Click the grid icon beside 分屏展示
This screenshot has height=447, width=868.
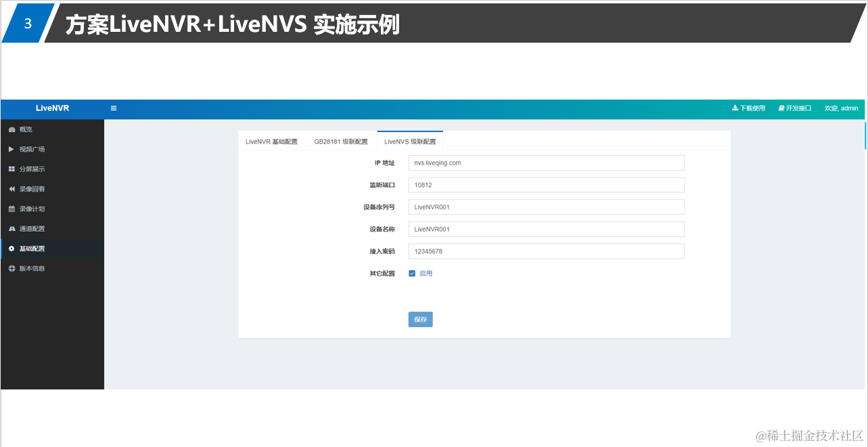tap(12, 169)
